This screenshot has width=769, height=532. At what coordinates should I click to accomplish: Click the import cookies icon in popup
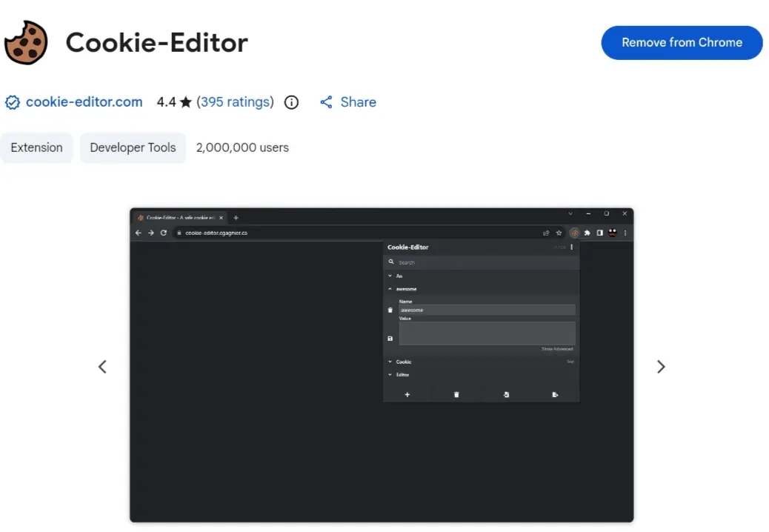(506, 395)
